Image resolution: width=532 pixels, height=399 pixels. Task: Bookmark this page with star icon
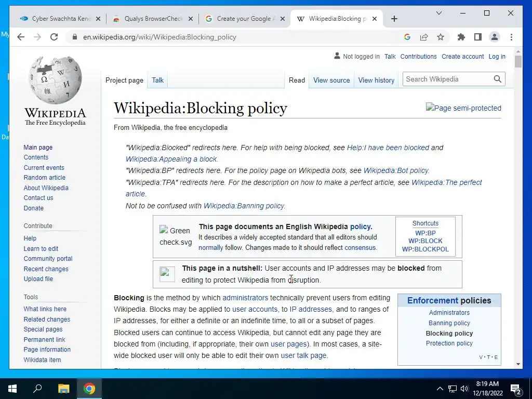(441, 37)
